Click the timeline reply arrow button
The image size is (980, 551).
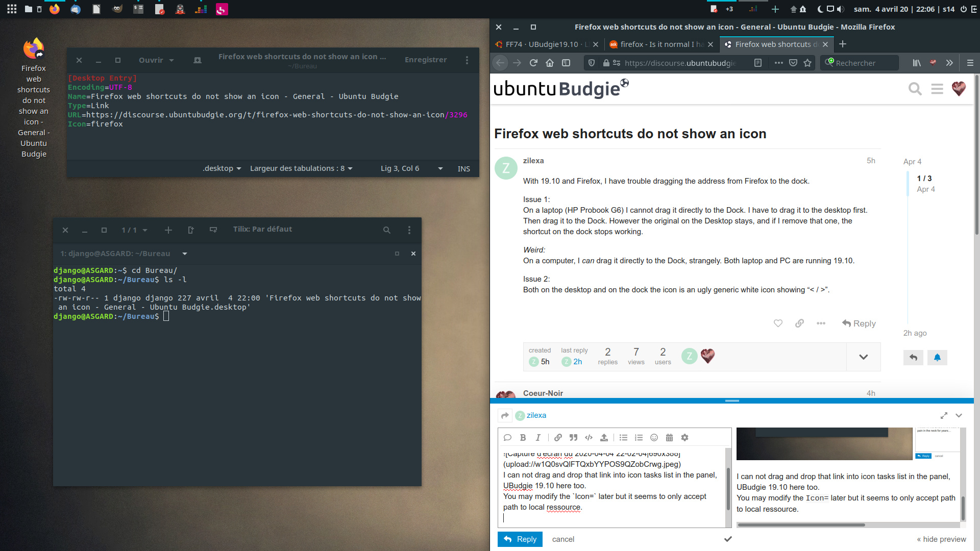pyautogui.click(x=913, y=358)
